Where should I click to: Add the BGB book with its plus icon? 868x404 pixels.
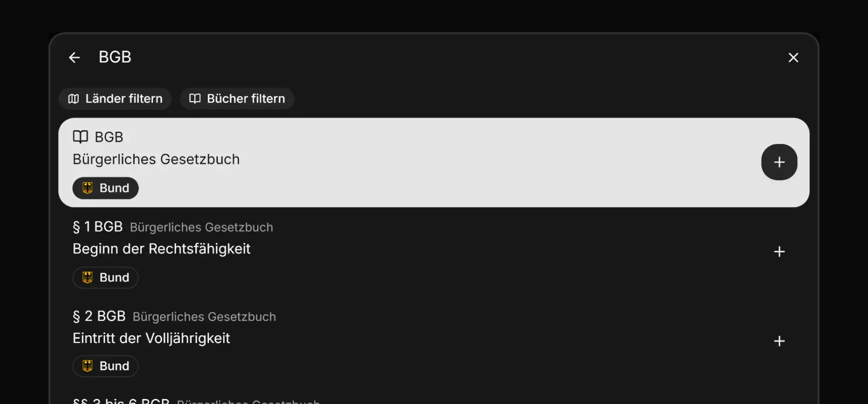(779, 162)
